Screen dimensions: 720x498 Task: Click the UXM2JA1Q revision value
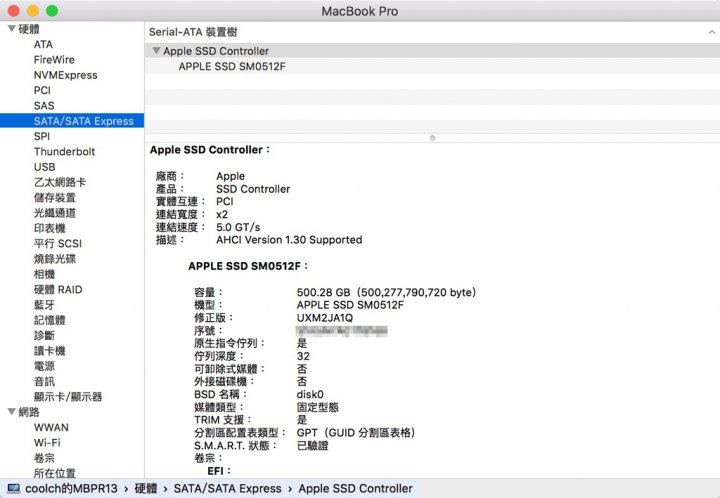[x=325, y=318]
